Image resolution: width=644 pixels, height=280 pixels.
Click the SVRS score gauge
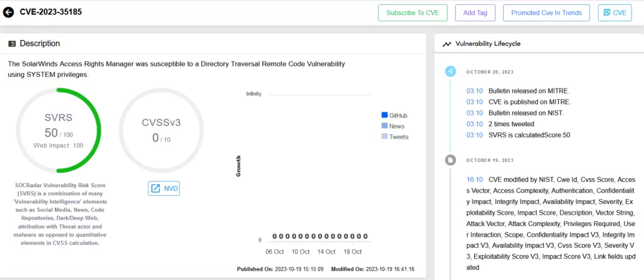pos(58,131)
